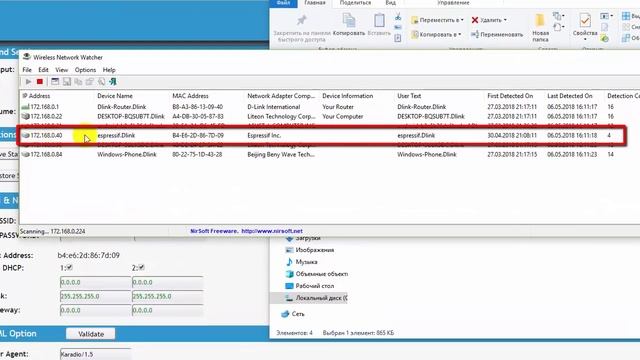Open the Help menu

(109, 70)
